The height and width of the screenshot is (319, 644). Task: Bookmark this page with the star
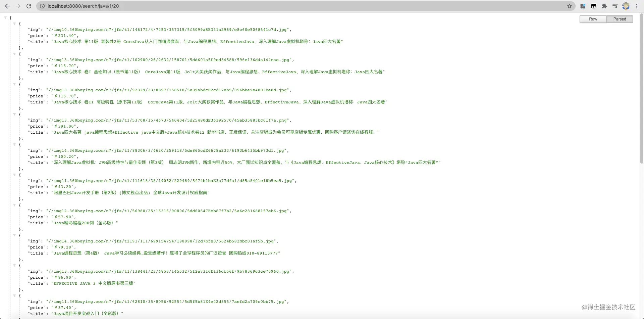pos(570,6)
